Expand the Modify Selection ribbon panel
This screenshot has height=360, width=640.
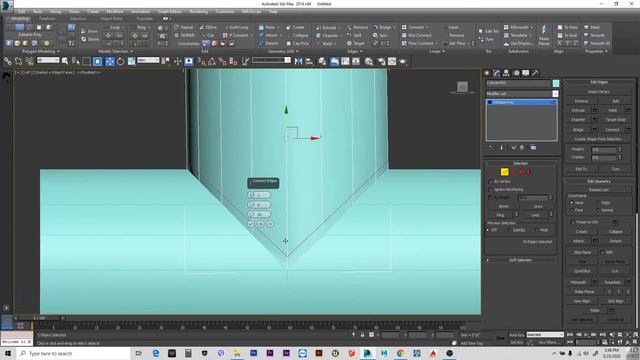point(116,51)
